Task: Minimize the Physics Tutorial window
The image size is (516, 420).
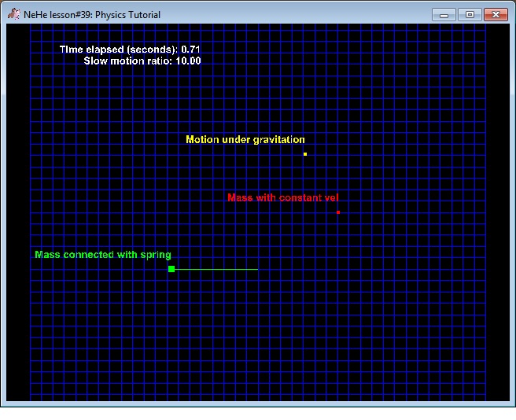Action: click(x=445, y=14)
